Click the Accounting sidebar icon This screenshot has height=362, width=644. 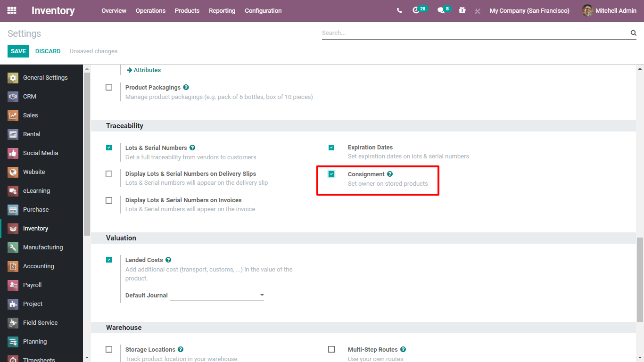(x=13, y=266)
